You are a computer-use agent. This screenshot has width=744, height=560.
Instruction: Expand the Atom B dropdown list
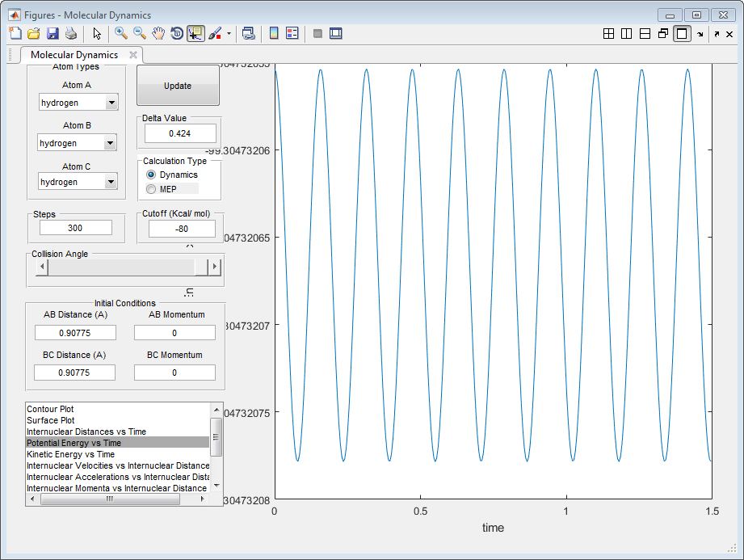(110, 143)
